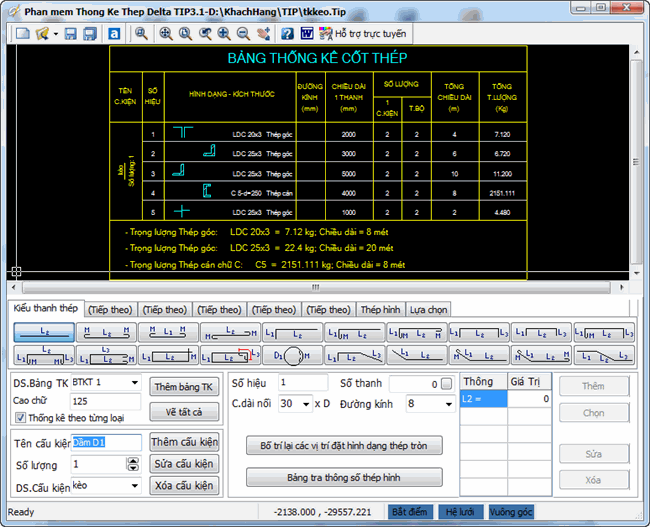Click the Word export 'W' icon
The width and height of the screenshot is (650, 527).
pyautogui.click(x=306, y=34)
